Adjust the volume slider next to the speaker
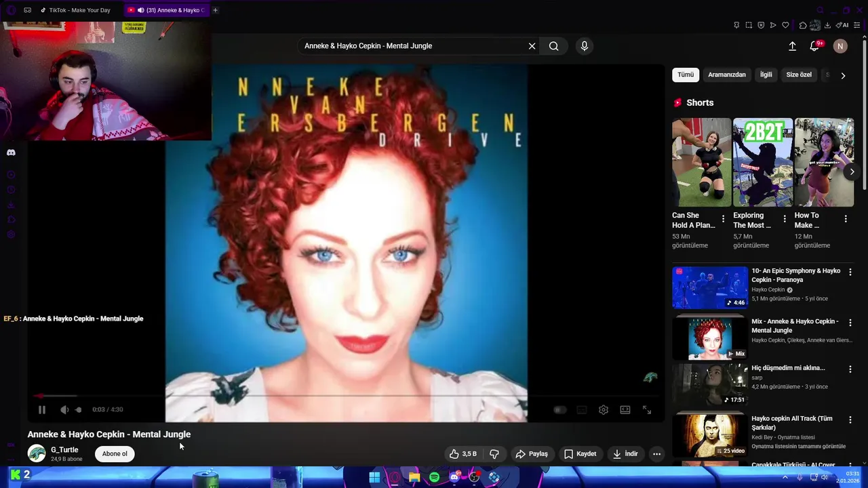 click(79, 409)
